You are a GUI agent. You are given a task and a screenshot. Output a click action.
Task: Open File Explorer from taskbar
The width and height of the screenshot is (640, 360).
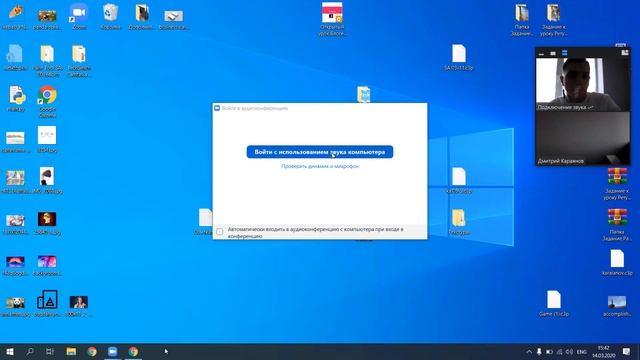[71, 351]
